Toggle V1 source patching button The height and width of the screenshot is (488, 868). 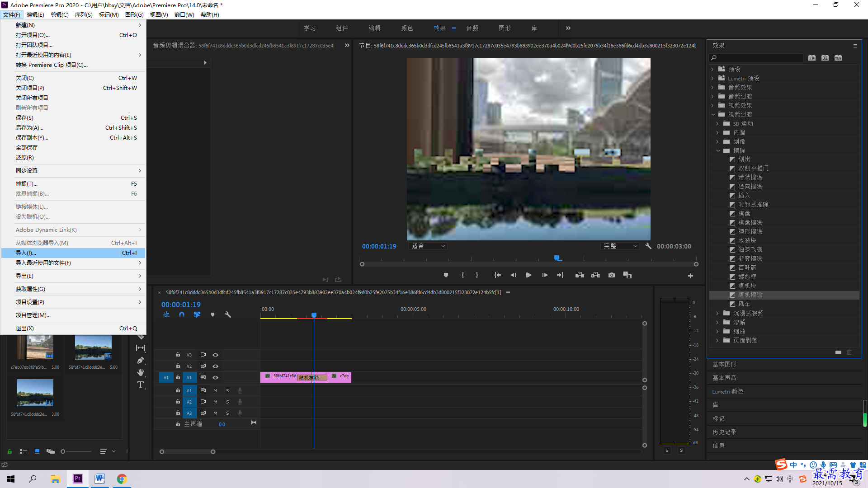point(166,378)
